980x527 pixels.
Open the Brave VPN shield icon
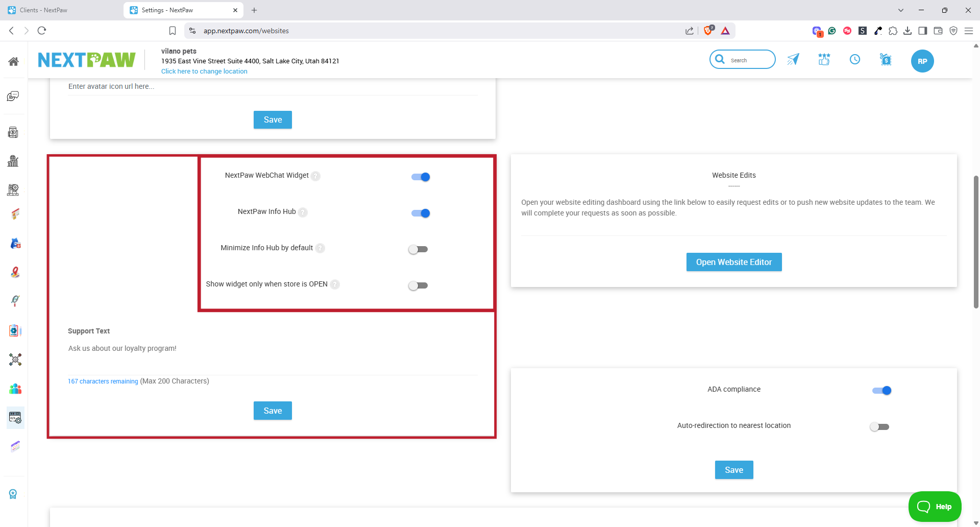pyautogui.click(x=953, y=31)
